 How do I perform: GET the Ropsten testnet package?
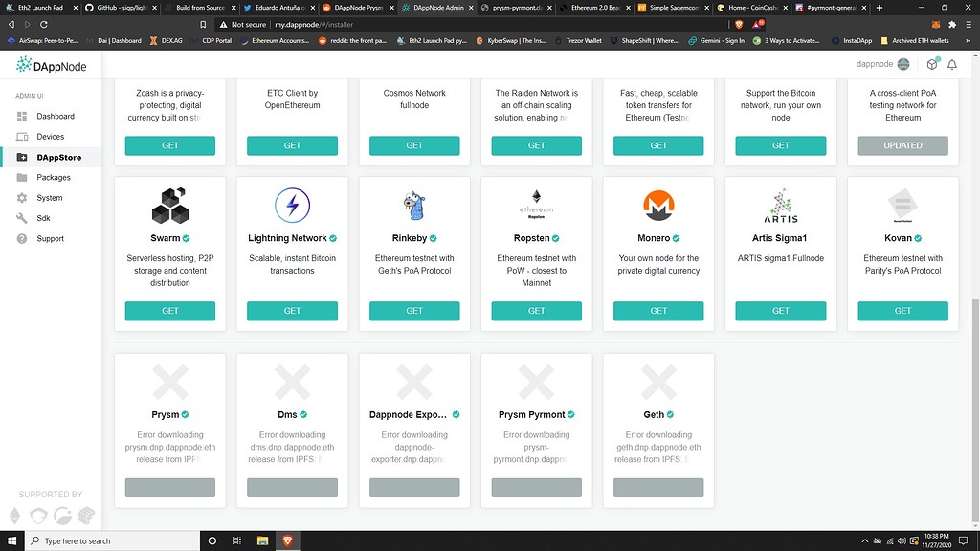[536, 311]
